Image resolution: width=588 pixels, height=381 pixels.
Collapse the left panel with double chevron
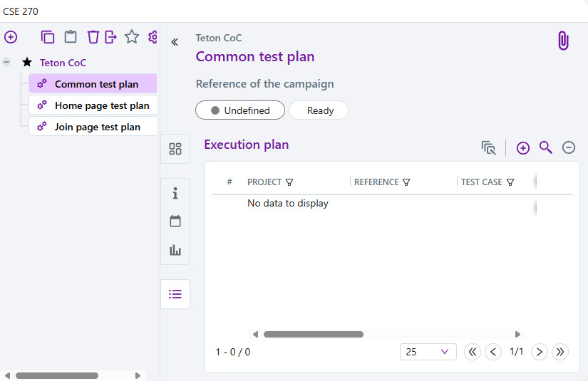[x=175, y=43]
